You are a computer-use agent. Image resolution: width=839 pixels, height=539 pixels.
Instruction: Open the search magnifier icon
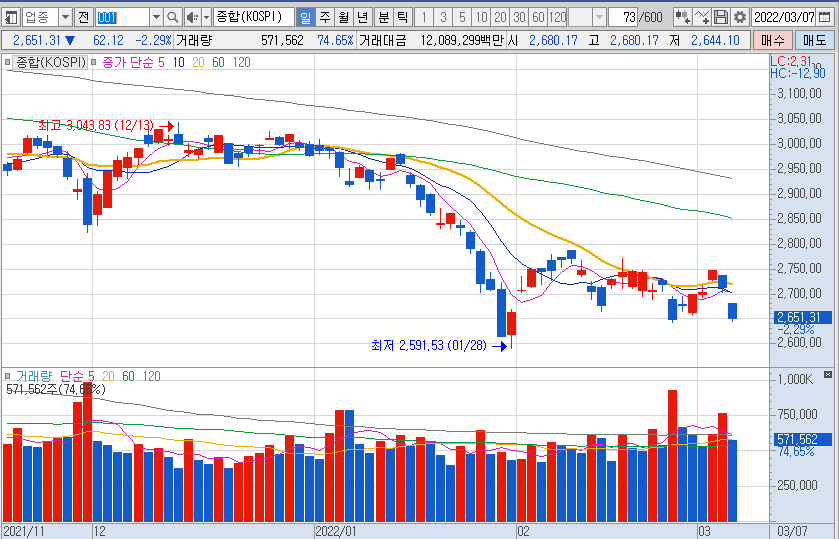[x=172, y=17]
